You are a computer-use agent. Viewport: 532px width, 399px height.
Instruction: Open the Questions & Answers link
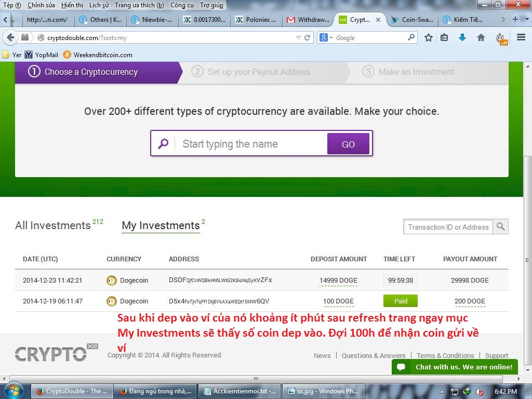[x=374, y=355]
